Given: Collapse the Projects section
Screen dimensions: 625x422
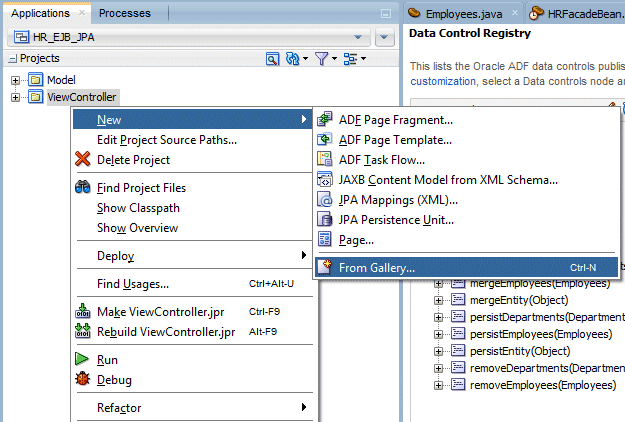Looking at the screenshot, I should (x=13, y=59).
